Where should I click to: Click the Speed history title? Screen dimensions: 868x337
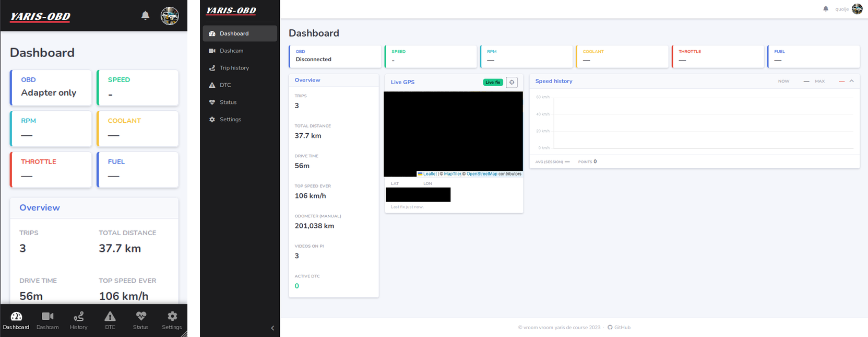tap(554, 81)
